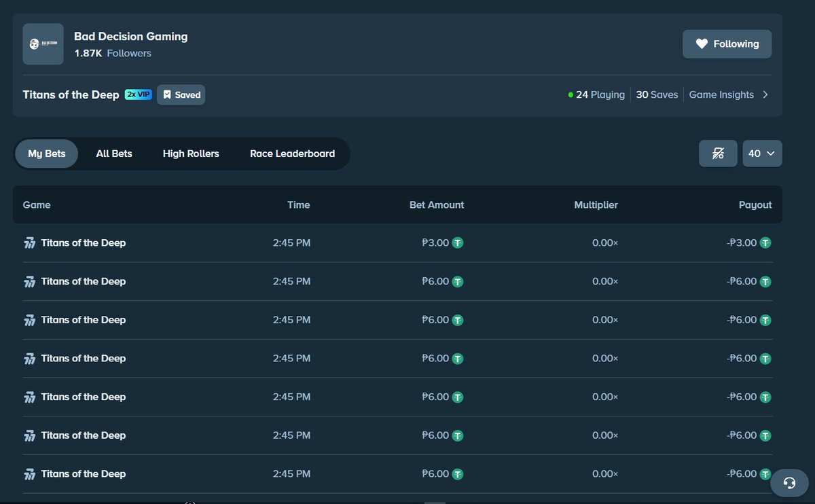Screen dimensions: 815x504
Task: Click the Game column header
Action: (37, 204)
